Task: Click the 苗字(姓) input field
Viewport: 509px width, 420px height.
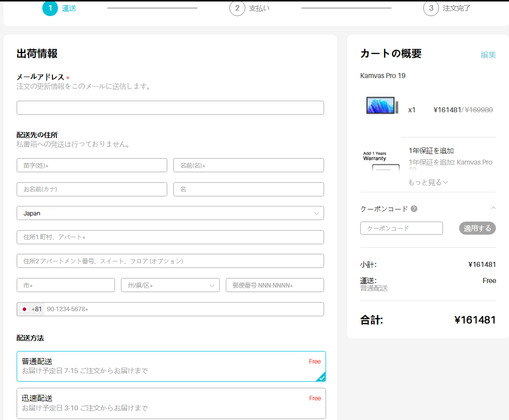Action: point(92,165)
